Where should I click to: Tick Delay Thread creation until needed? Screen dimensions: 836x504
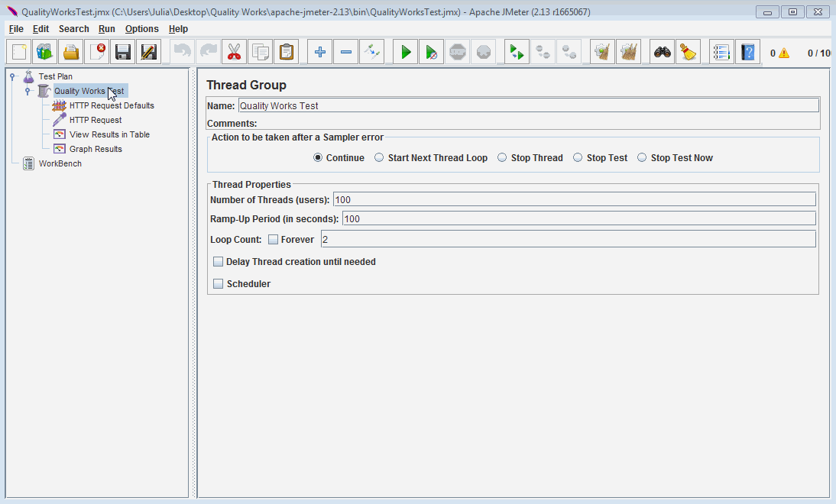coord(218,262)
